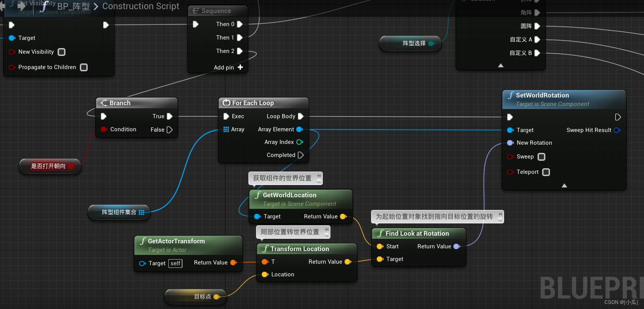
Task: Expand the SetWorldRotation node advanced pins
Action: click(x=564, y=185)
